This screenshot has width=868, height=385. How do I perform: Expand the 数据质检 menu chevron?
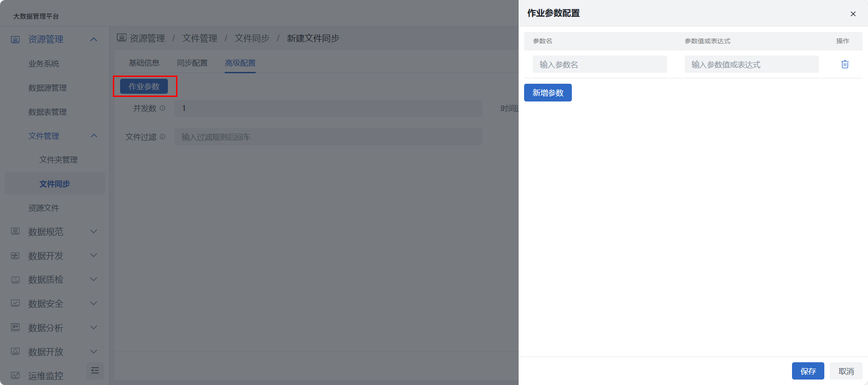click(x=94, y=279)
